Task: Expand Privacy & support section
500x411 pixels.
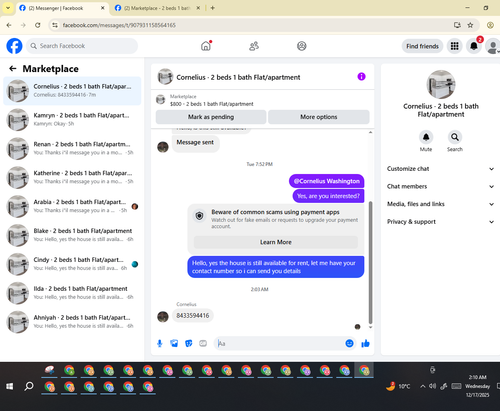Action: (x=440, y=222)
